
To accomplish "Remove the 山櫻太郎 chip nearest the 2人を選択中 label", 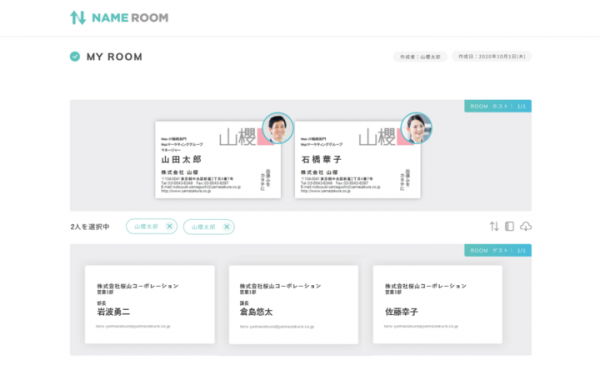I will [x=170, y=227].
